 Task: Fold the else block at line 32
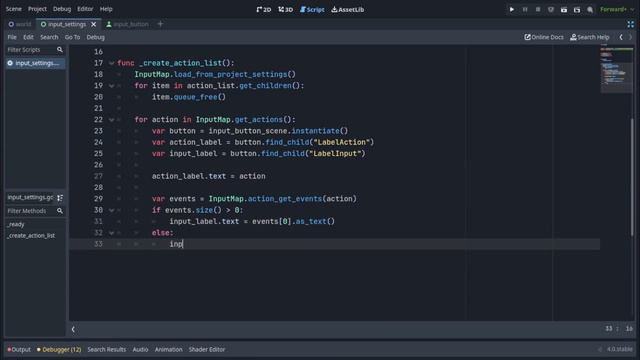pos(111,233)
